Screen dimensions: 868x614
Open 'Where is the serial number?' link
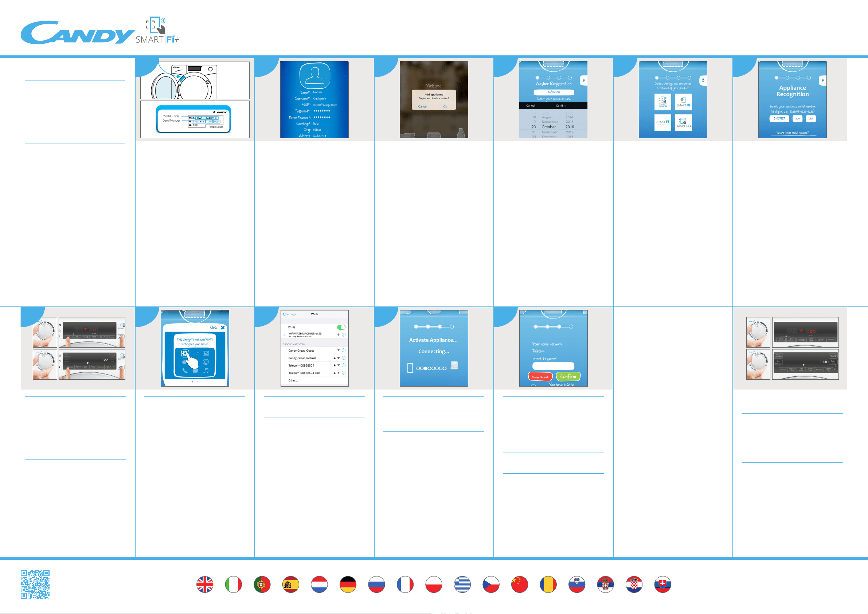tap(793, 133)
